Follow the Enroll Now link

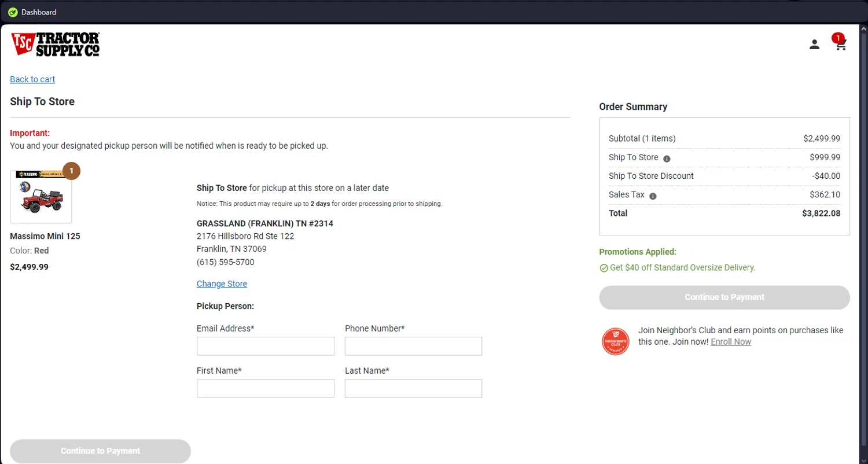coord(731,342)
